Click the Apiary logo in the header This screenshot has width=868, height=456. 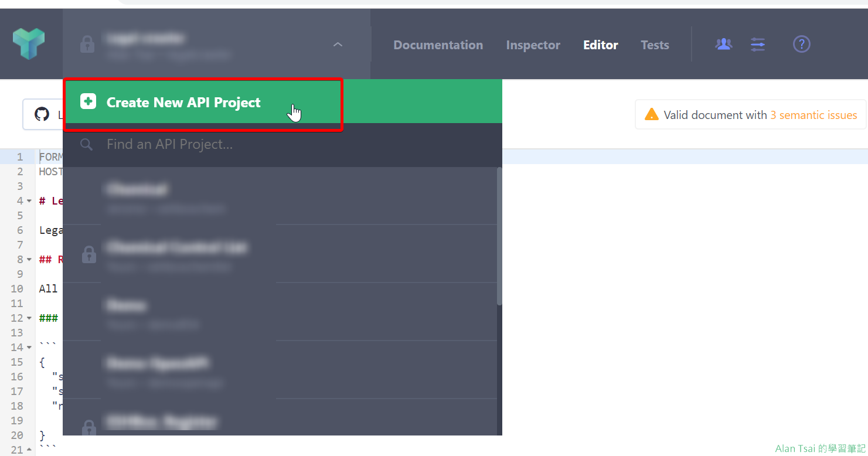[29, 44]
